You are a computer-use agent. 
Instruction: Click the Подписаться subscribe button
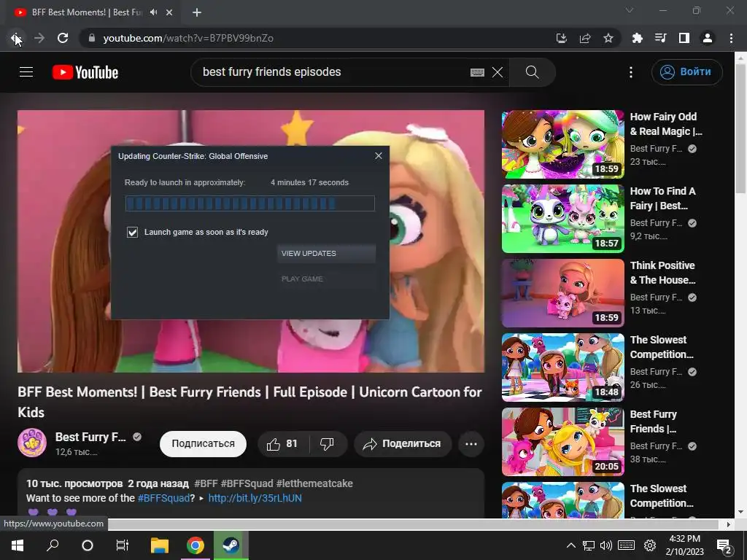pos(203,444)
